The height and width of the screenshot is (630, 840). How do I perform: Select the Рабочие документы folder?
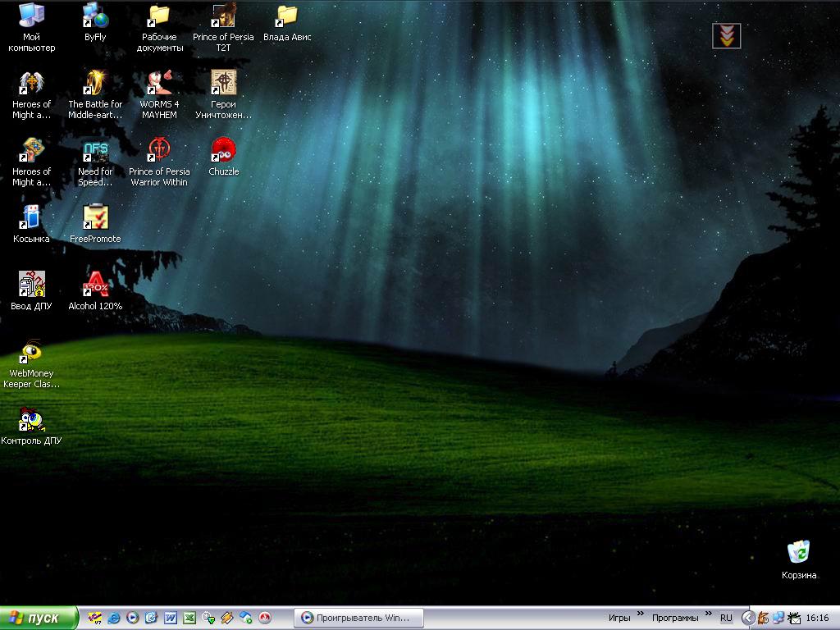(x=160, y=27)
